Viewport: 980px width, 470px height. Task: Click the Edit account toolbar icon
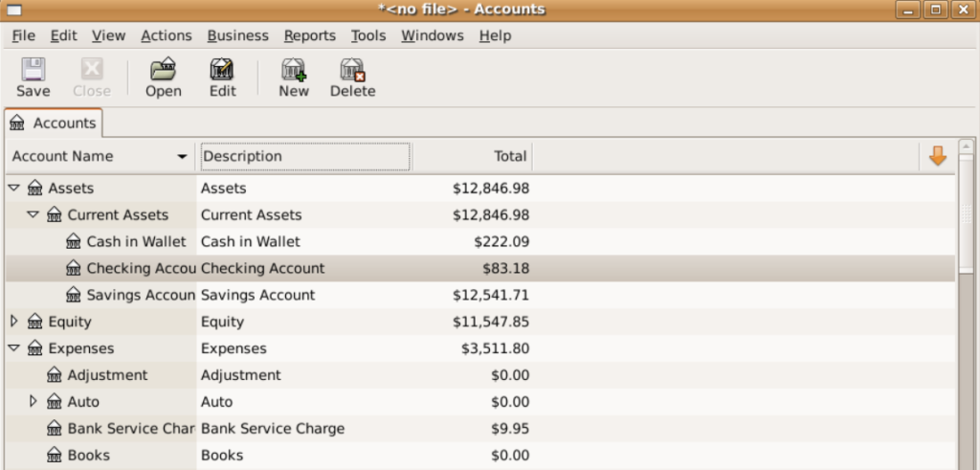tap(222, 71)
